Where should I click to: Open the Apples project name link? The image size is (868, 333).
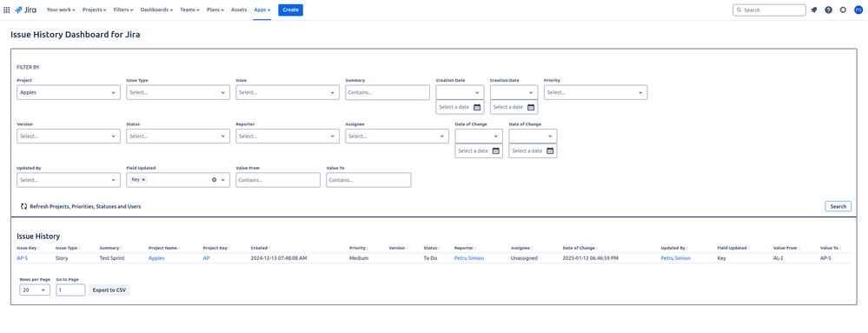click(x=156, y=258)
